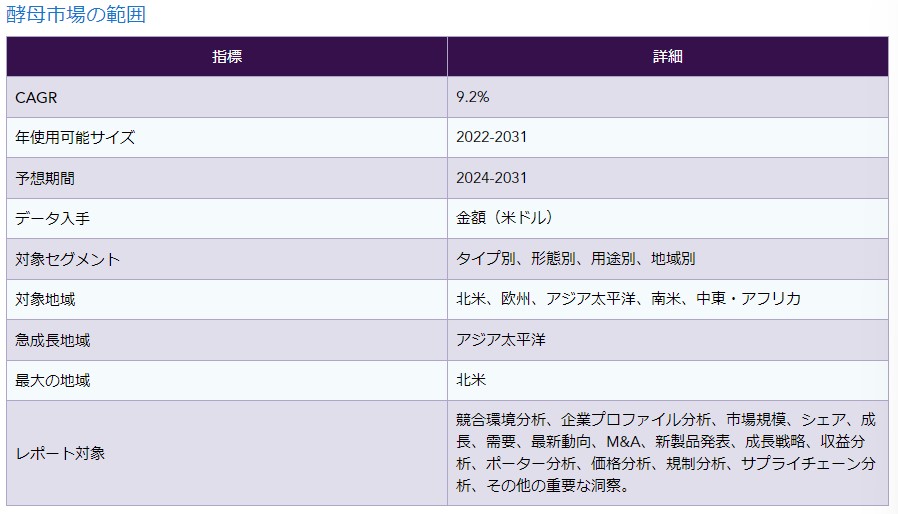This screenshot has height=514, width=898.
Task: Click the データ入手 label
Action: click(x=52, y=218)
